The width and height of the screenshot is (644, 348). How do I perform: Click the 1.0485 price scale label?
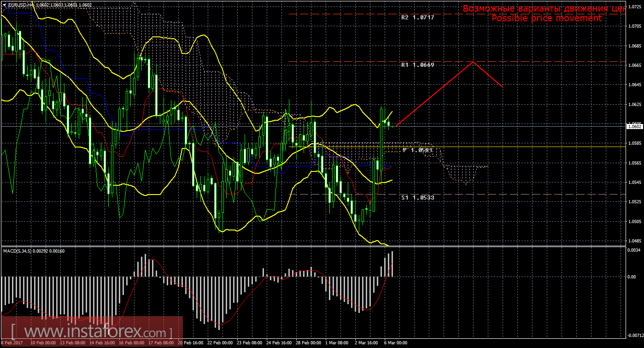coord(634,241)
